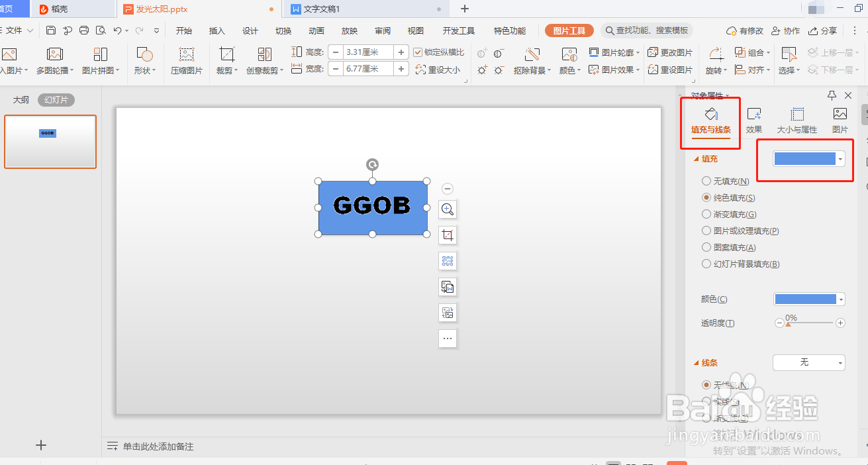The width and height of the screenshot is (868, 465).
Task: Click the 重设大小 reset size button
Action: [x=438, y=70]
